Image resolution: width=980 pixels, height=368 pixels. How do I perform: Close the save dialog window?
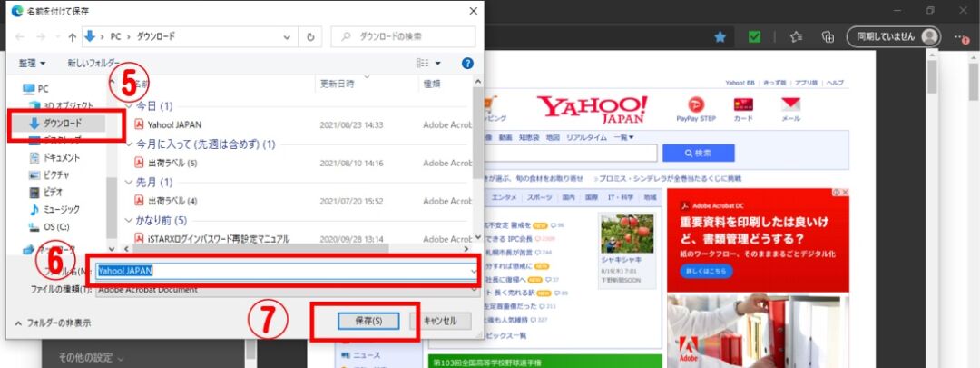click(x=473, y=11)
